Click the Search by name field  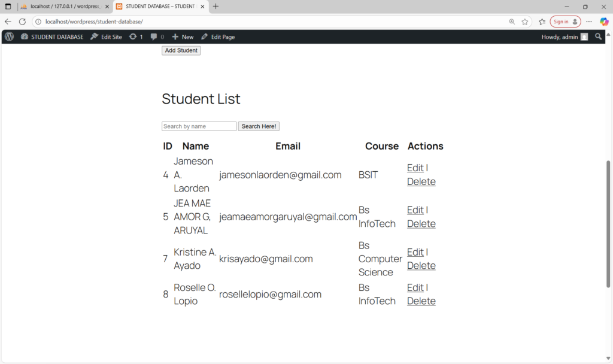pyautogui.click(x=199, y=126)
